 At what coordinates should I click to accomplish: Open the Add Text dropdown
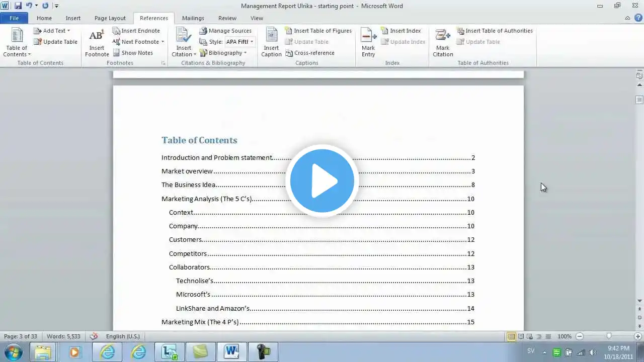(52, 31)
